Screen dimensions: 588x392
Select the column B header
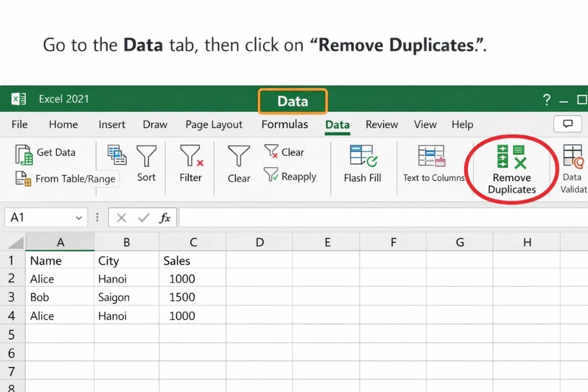(126, 242)
